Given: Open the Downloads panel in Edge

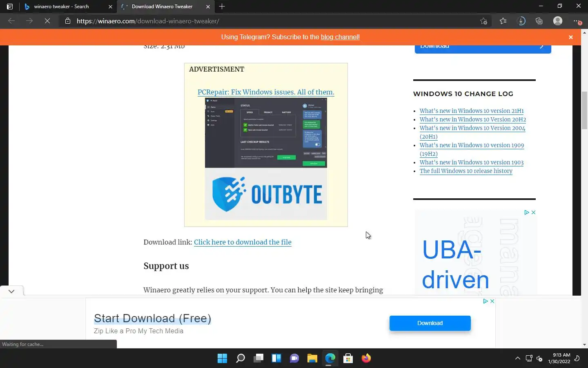Looking at the screenshot, I should pos(521,21).
